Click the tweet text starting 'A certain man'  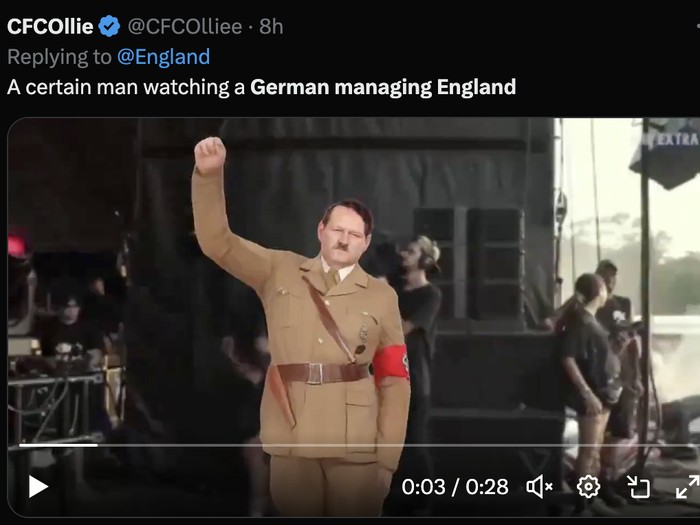(x=262, y=87)
